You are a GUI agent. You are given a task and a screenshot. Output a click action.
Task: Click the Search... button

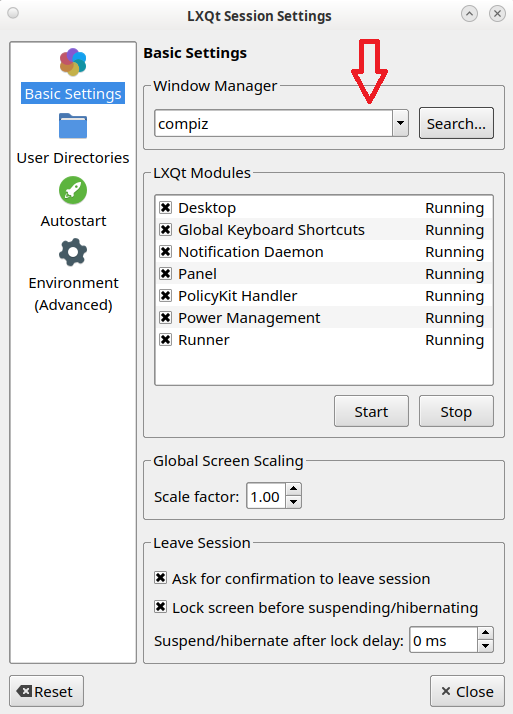tap(456, 123)
